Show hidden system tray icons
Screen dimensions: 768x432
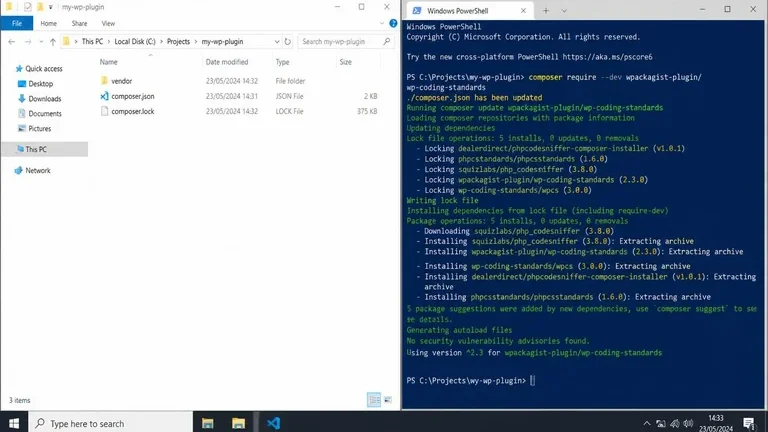tap(647, 423)
